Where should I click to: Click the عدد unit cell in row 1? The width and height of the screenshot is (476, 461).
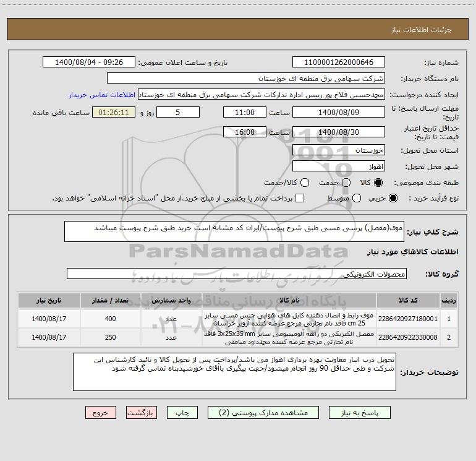tap(171, 319)
